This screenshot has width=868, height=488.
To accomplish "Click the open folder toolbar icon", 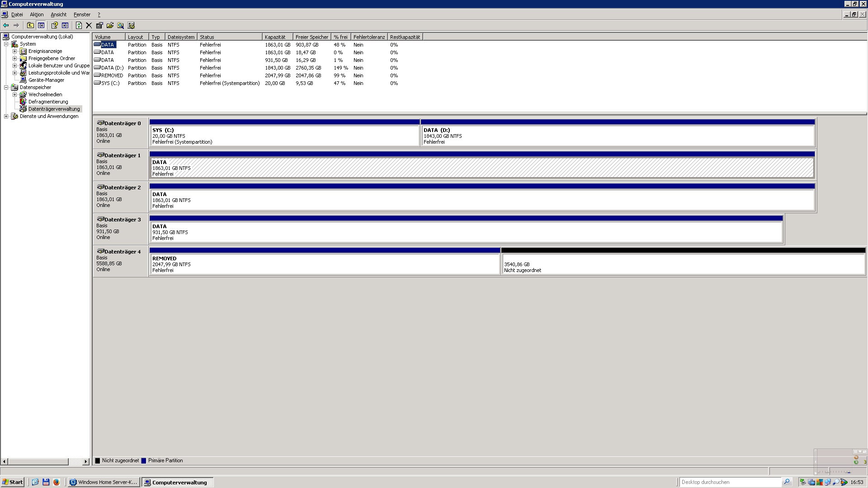I will pyautogui.click(x=110, y=26).
